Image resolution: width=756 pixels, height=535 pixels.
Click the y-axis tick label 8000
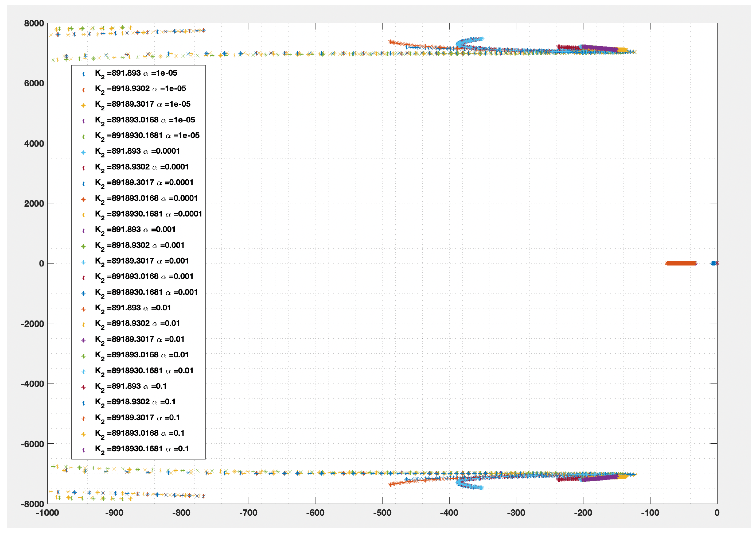click(x=34, y=23)
